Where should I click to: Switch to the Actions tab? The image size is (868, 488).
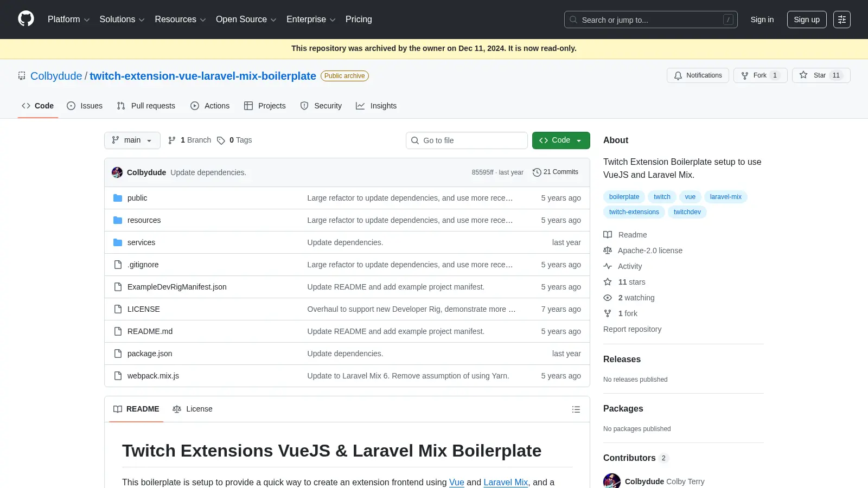(x=210, y=106)
